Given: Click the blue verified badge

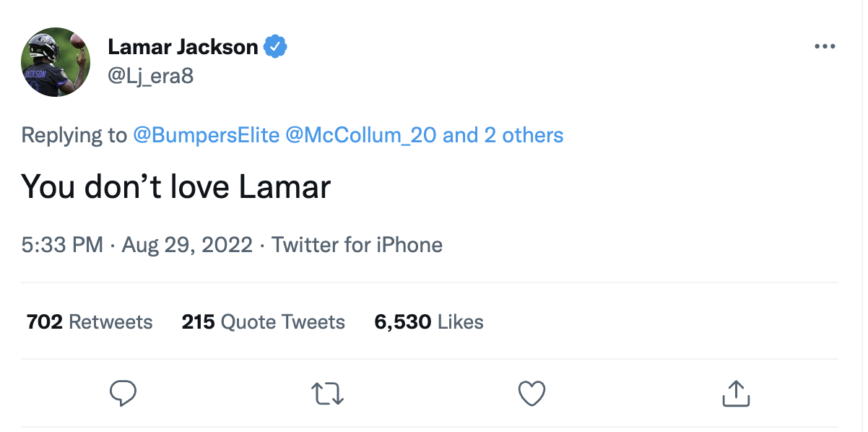Looking at the screenshot, I should pos(275,47).
